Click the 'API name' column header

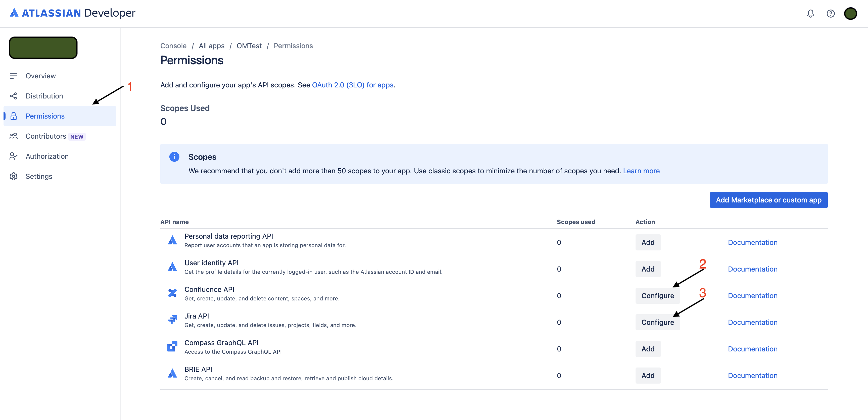click(175, 222)
